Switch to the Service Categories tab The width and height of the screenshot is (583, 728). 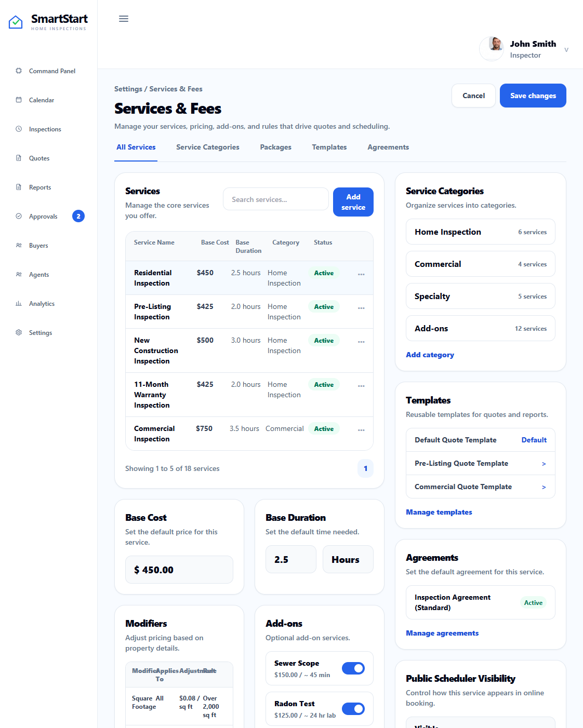point(208,147)
